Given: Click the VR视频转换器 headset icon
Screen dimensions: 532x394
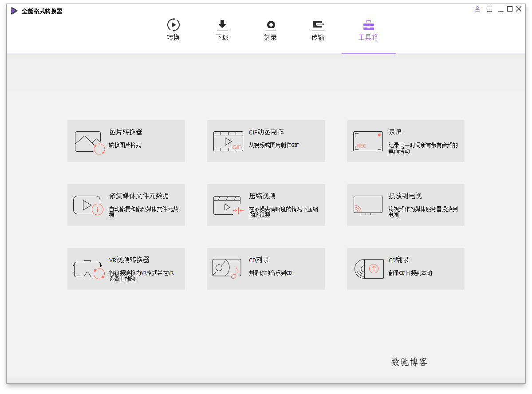Looking at the screenshot, I should 89,270.
